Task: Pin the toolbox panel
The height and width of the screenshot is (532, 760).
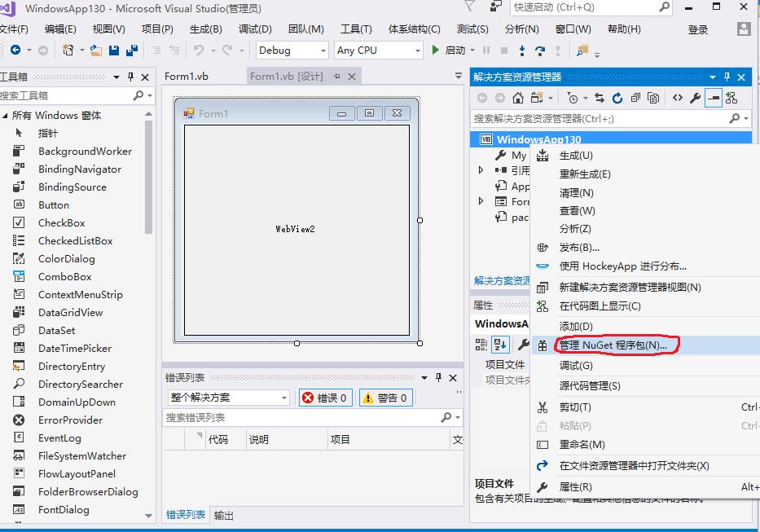Action: (130, 77)
